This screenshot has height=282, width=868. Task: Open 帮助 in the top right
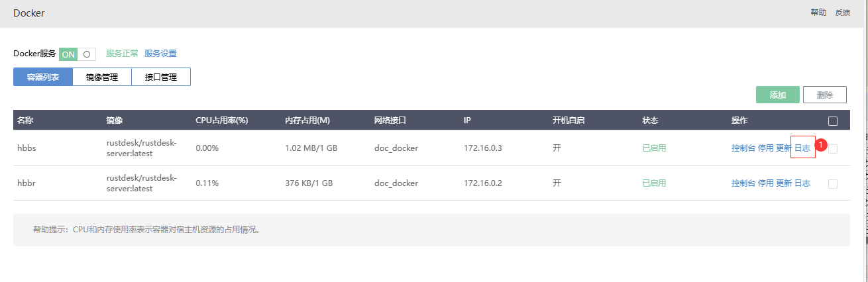[818, 13]
